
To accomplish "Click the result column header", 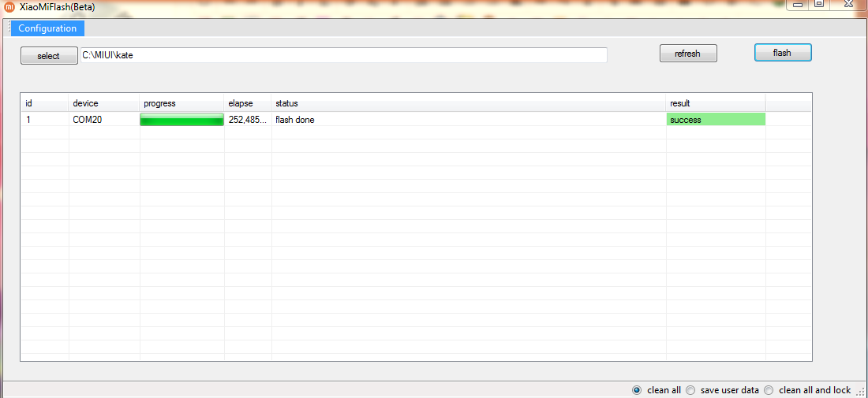I will pos(716,103).
